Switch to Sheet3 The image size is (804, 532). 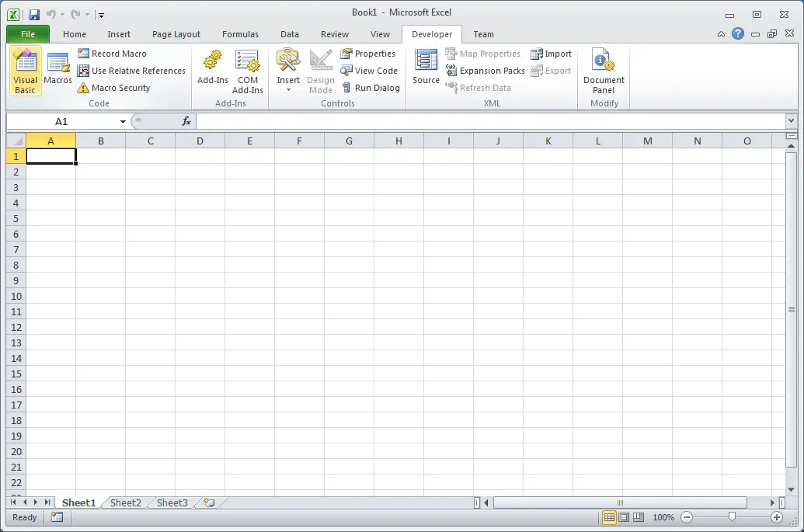click(172, 502)
